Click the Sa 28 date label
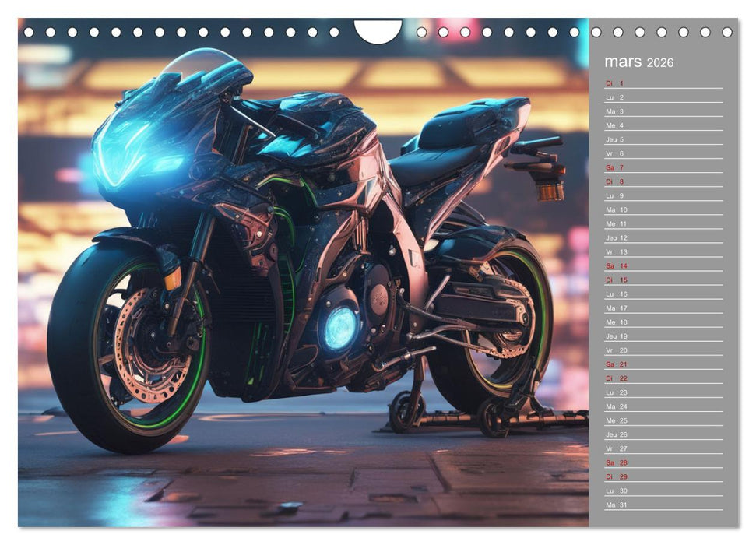756x545 pixels. (x=615, y=461)
